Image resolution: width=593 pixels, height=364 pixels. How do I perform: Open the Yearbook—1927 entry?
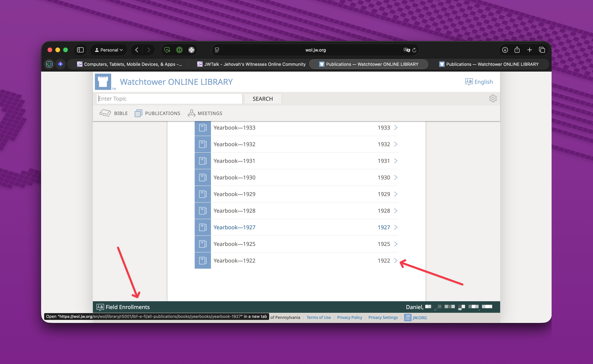(x=234, y=227)
